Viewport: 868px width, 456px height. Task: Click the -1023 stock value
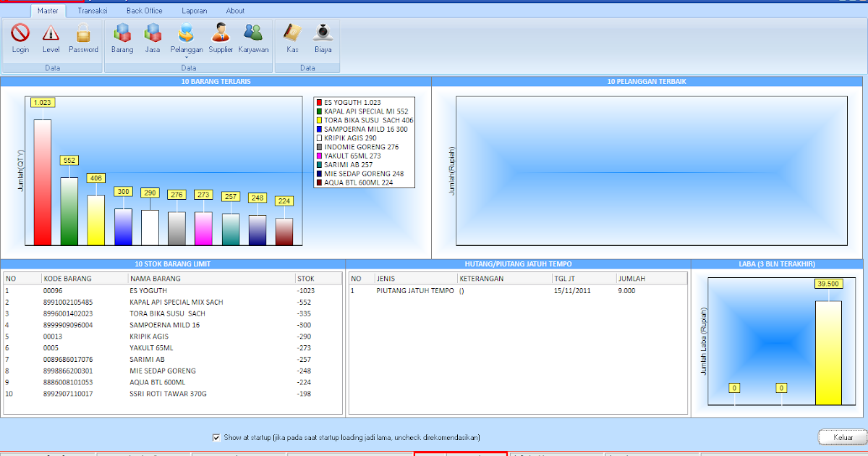click(x=306, y=290)
